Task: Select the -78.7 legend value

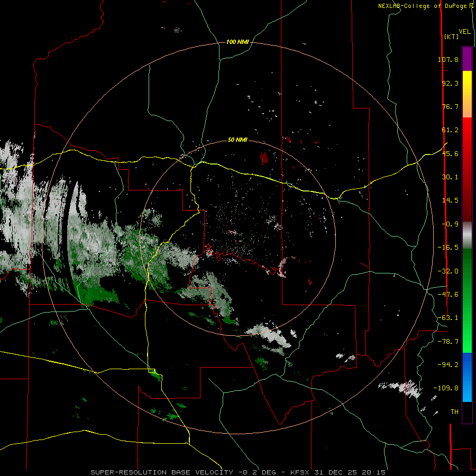Action: tap(448, 342)
